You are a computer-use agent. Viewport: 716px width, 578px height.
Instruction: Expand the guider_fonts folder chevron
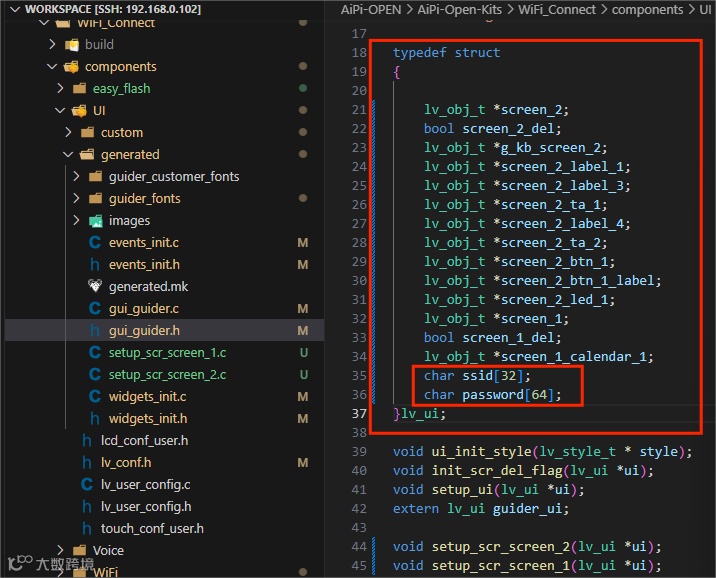click(76, 198)
